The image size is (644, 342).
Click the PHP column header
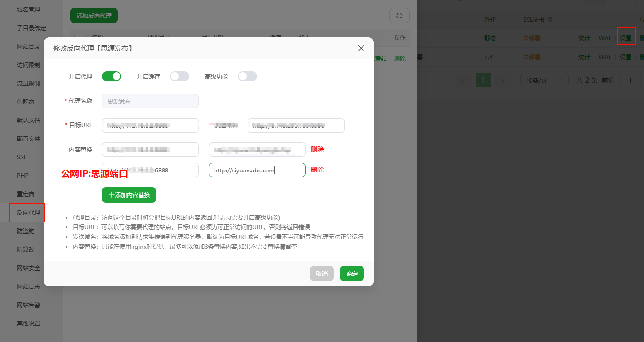click(x=490, y=20)
